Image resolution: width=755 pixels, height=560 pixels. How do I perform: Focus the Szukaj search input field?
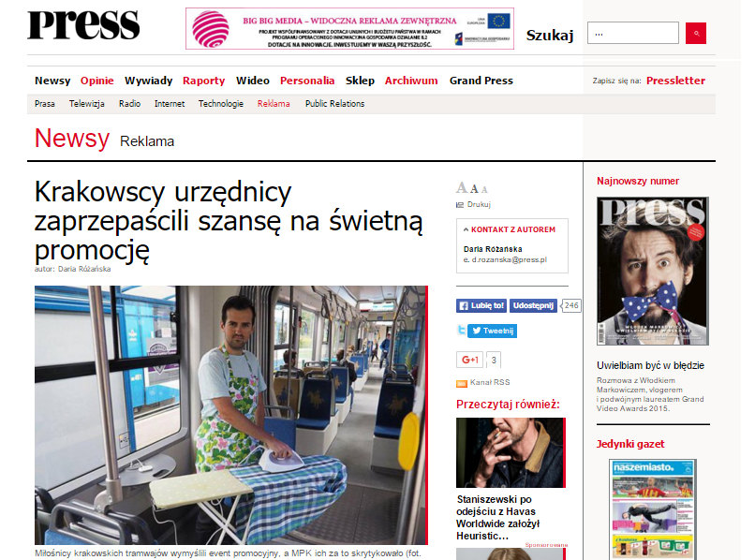632,33
